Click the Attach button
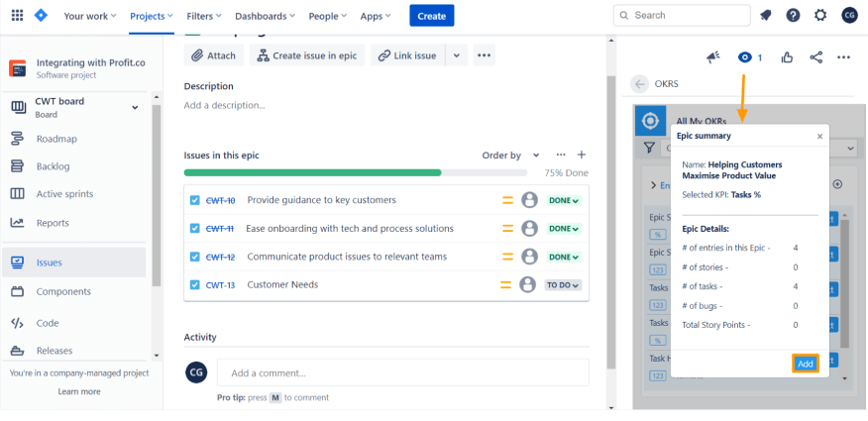This screenshot has width=868, height=421. (x=214, y=55)
